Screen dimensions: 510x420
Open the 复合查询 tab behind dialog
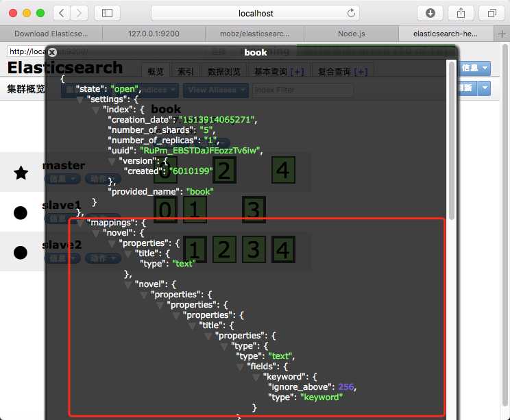click(343, 71)
